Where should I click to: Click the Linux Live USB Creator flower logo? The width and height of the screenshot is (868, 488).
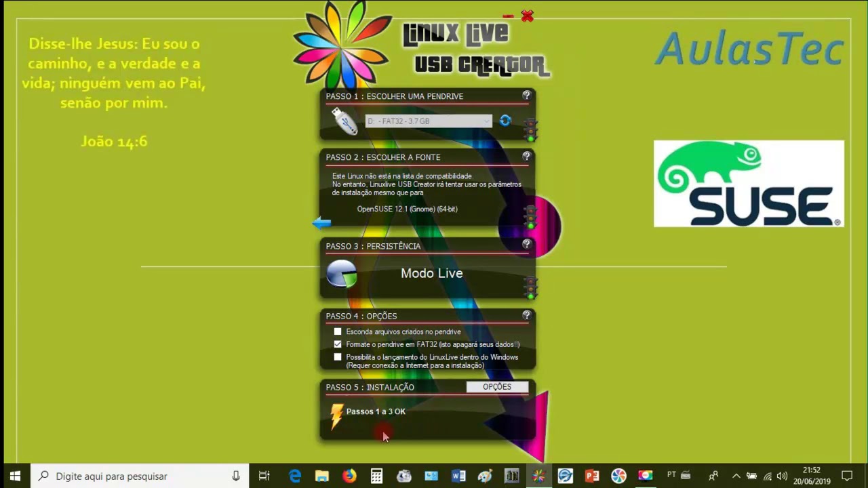pos(342,46)
